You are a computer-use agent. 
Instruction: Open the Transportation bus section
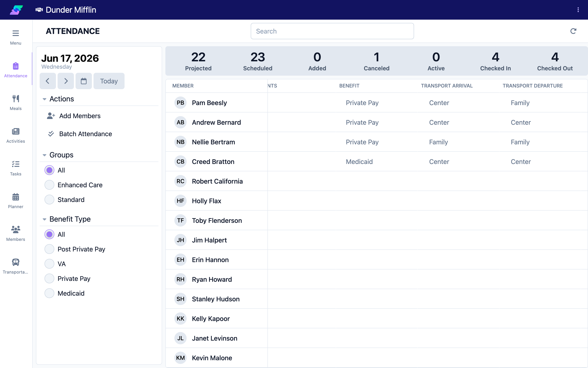16,266
